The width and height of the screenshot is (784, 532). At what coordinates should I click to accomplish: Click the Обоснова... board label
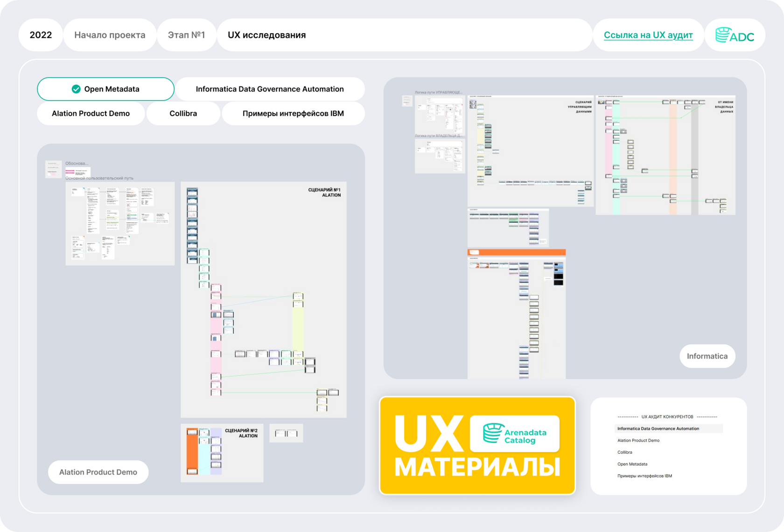tap(77, 164)
